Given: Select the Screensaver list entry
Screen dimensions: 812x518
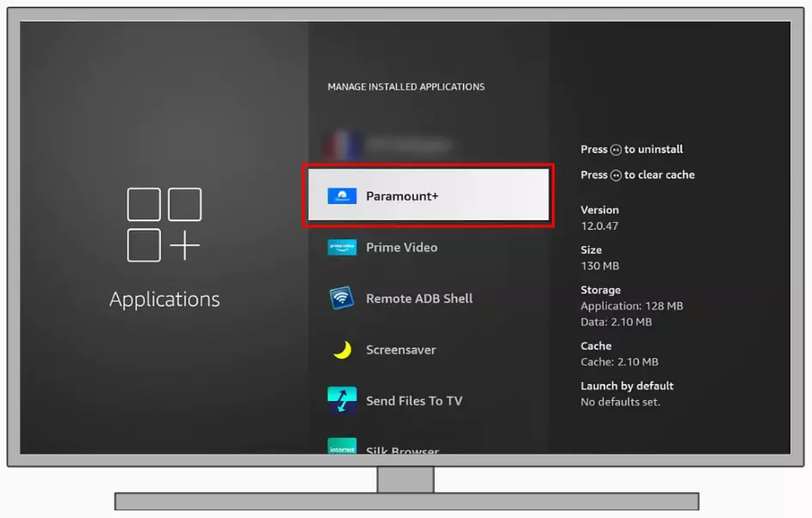Looking at the screenshot, I should (x=428, y=350).
